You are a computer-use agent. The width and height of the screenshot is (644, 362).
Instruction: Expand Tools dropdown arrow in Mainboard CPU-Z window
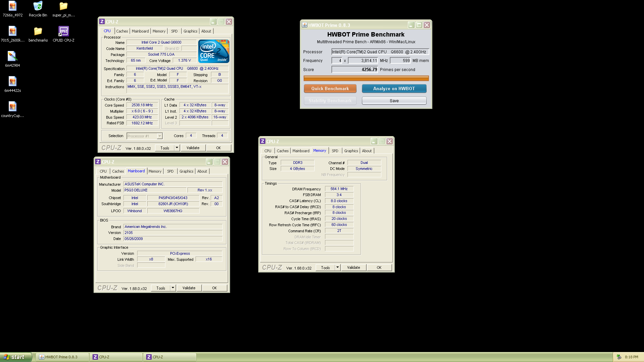pos(173,288)
